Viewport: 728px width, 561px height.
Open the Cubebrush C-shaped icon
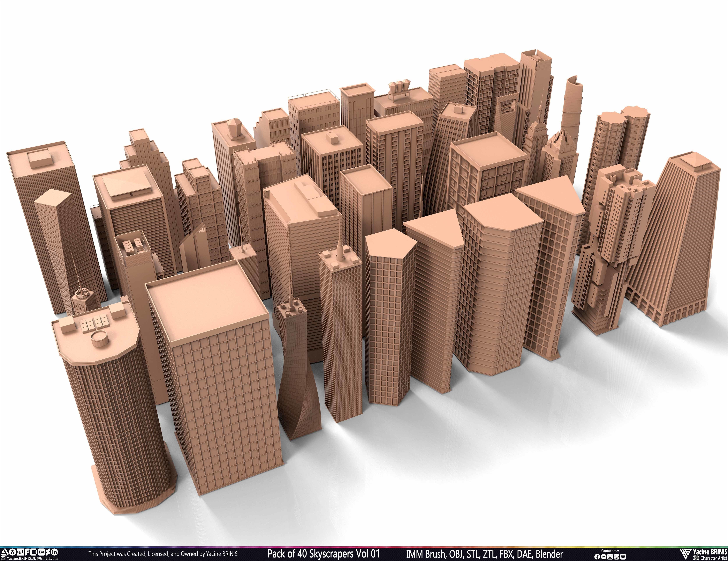pyautogui.click(x=34, y=552)
